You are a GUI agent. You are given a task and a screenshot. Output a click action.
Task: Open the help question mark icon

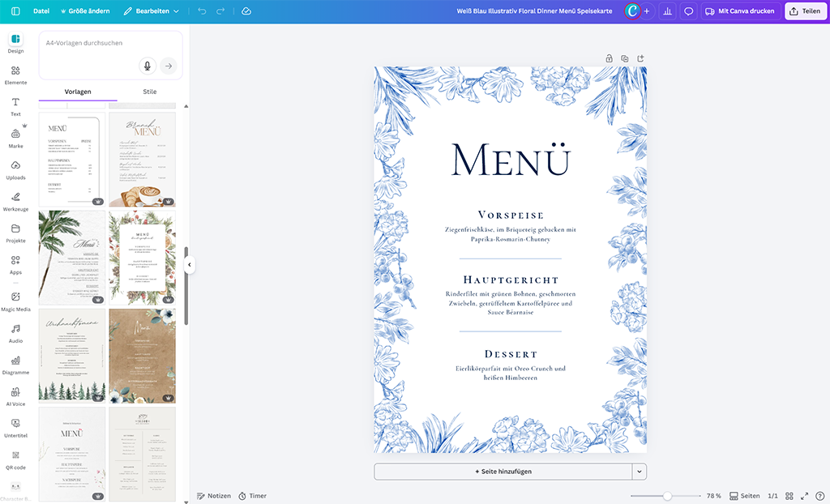coord(820,496)
